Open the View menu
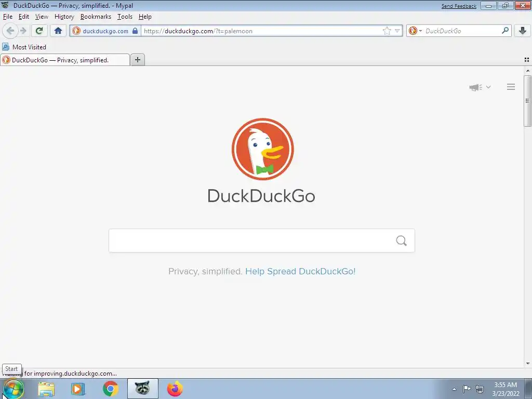The height and width of the screenshot is (399, 532). click(x=42, y=17)
